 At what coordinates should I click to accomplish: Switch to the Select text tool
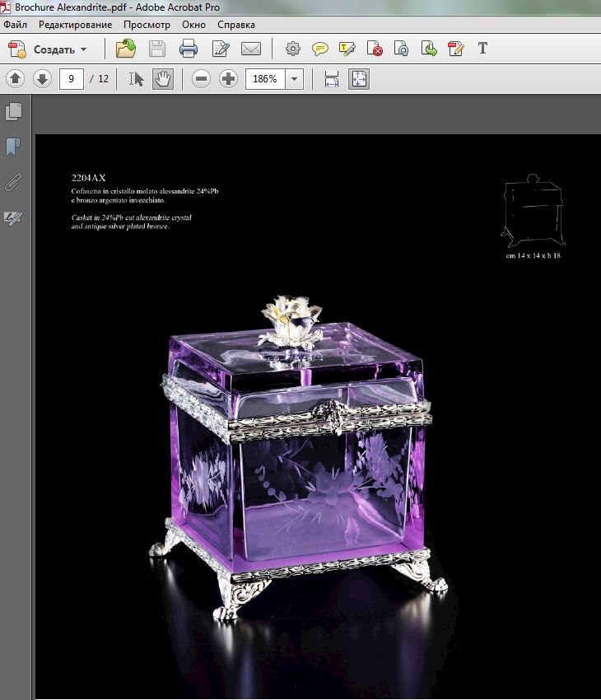[136, 79]
